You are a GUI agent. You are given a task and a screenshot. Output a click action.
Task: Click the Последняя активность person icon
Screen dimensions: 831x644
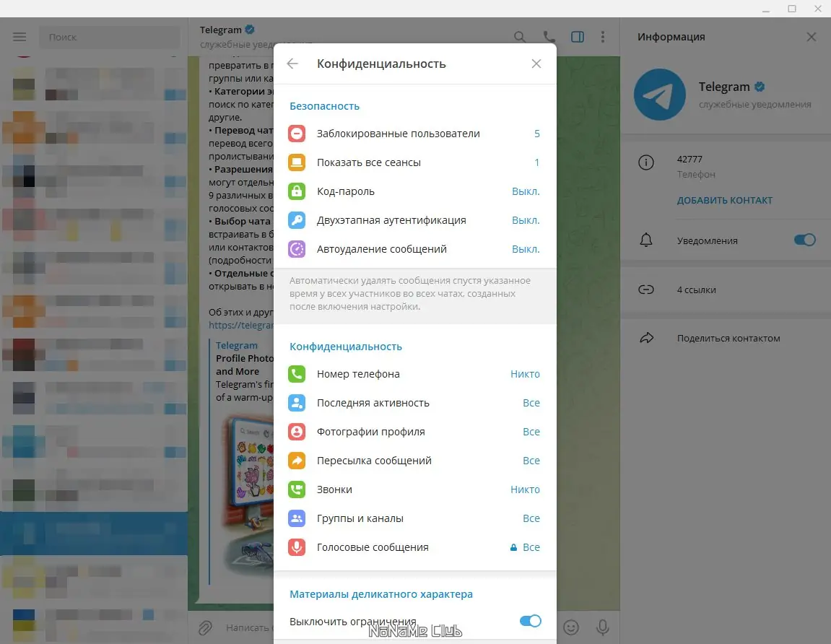point(297,403)
